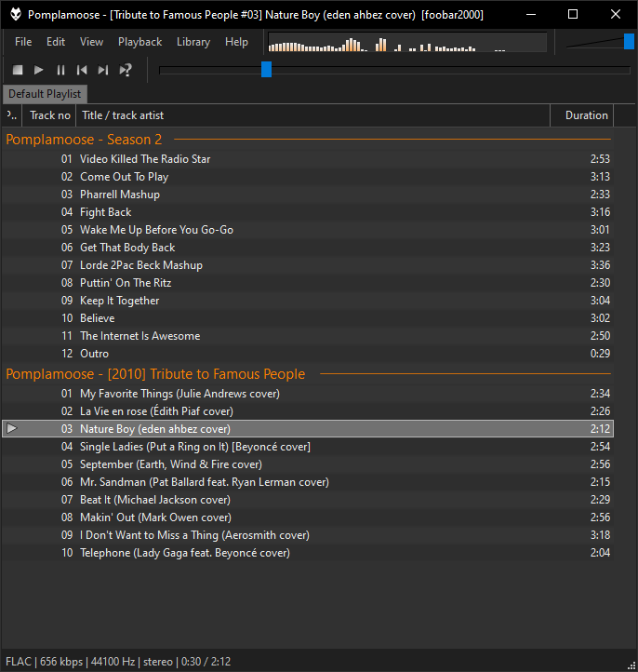The width and height of the screenshot is (638, 672).
Task: Click the 3:36 duration value
Action: click(x=600, y=265)
